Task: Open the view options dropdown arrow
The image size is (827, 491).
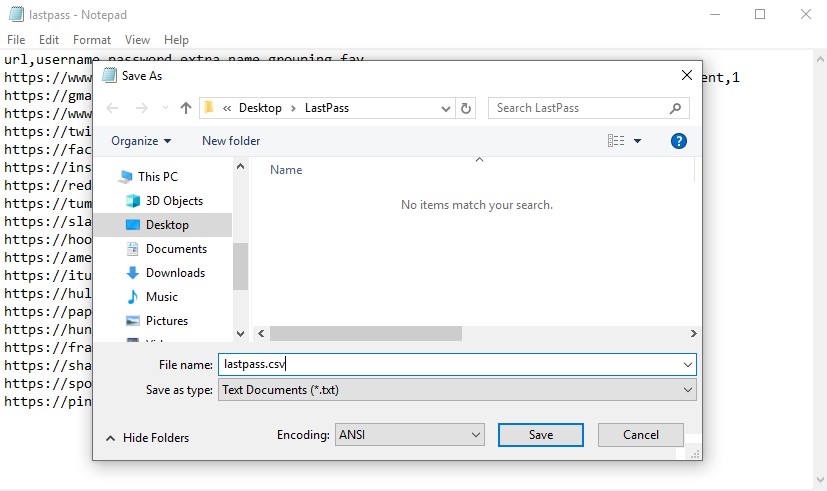Action: (637, 141)
